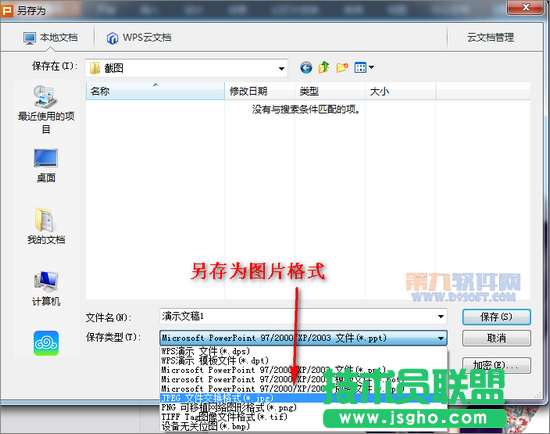550x434 pixels.
Task: Open 最近使用的项目 in the sidebar
Action: click(x=46, y=109)
